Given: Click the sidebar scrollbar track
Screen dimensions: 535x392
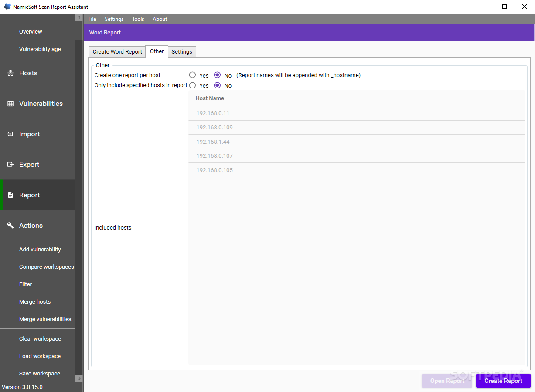Looking at the screenshot, I should click(x=79, y=198).
